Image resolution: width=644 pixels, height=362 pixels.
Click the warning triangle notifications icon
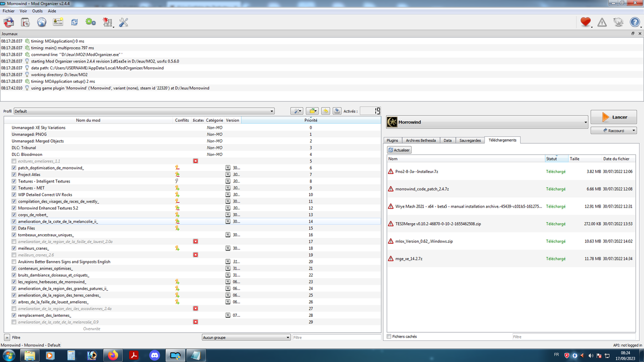[602, 22]
